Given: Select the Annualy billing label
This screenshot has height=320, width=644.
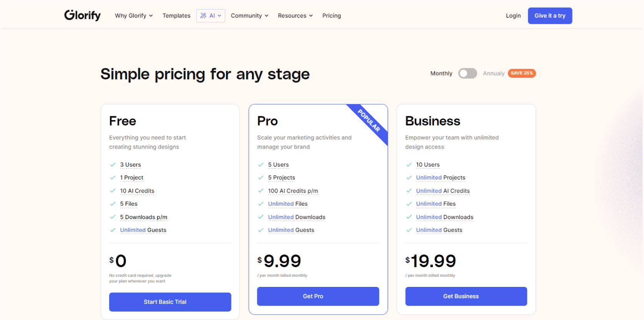Looking at the screenshot, I should pos(494,74).
